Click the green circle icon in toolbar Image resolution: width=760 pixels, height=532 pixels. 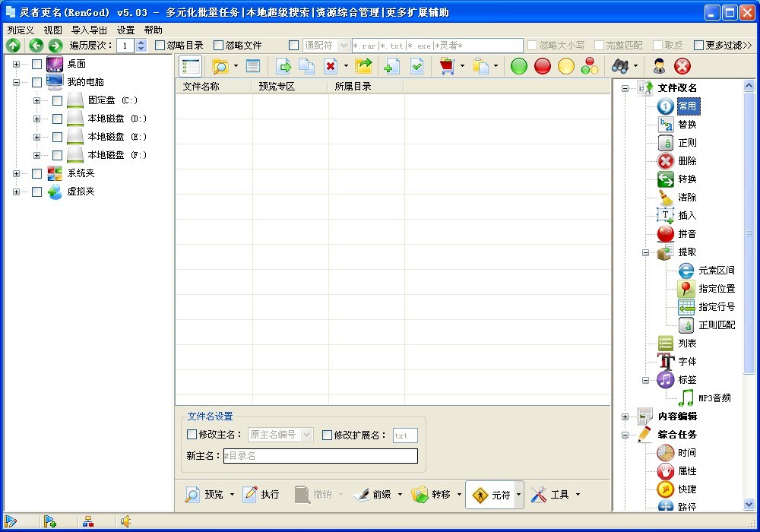click(519, 66)
